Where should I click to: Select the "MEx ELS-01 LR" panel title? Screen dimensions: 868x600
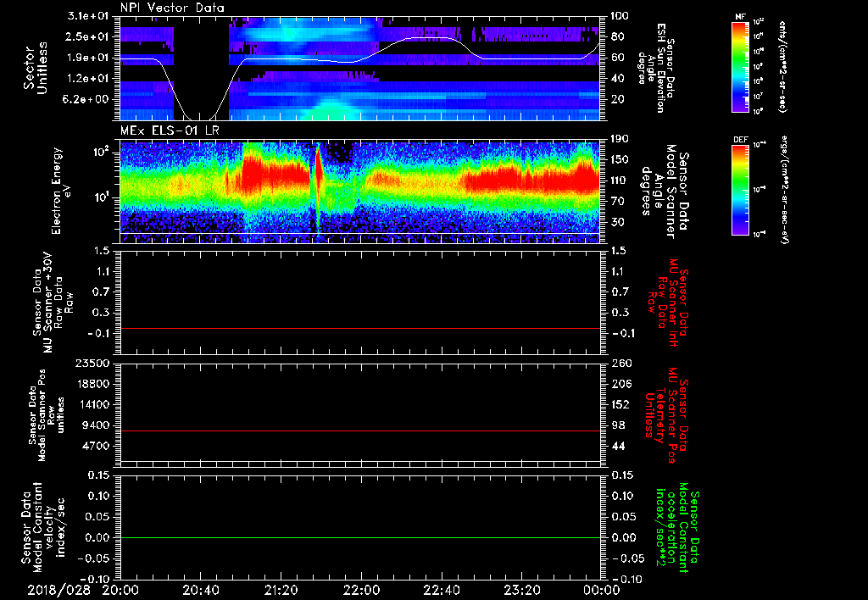pos(169,131)
